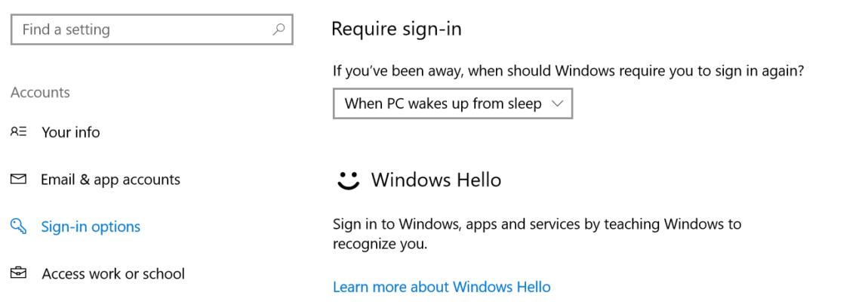
Task: Select the Sign-in options menu item
Action: pyautogui.click(x=91, y=226)
